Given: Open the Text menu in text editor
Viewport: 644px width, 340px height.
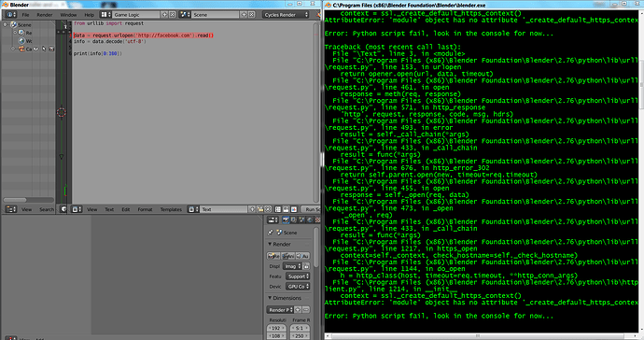Looking at the screenshot, I should (x=109, y=209).
